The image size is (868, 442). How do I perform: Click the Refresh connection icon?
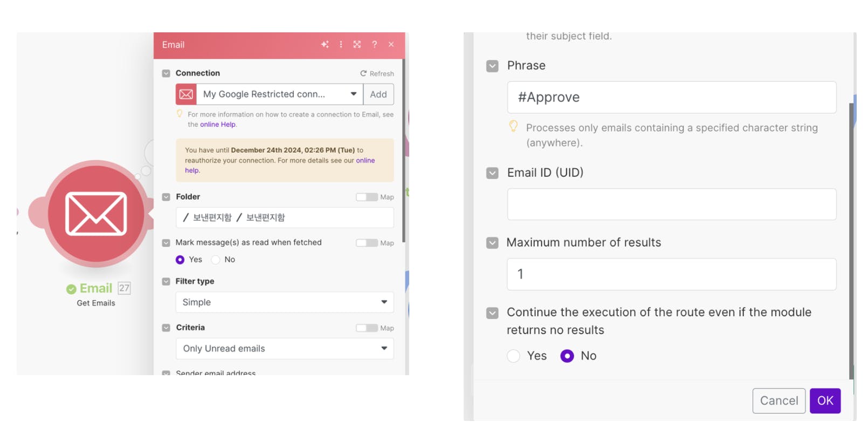coord(363,74)
